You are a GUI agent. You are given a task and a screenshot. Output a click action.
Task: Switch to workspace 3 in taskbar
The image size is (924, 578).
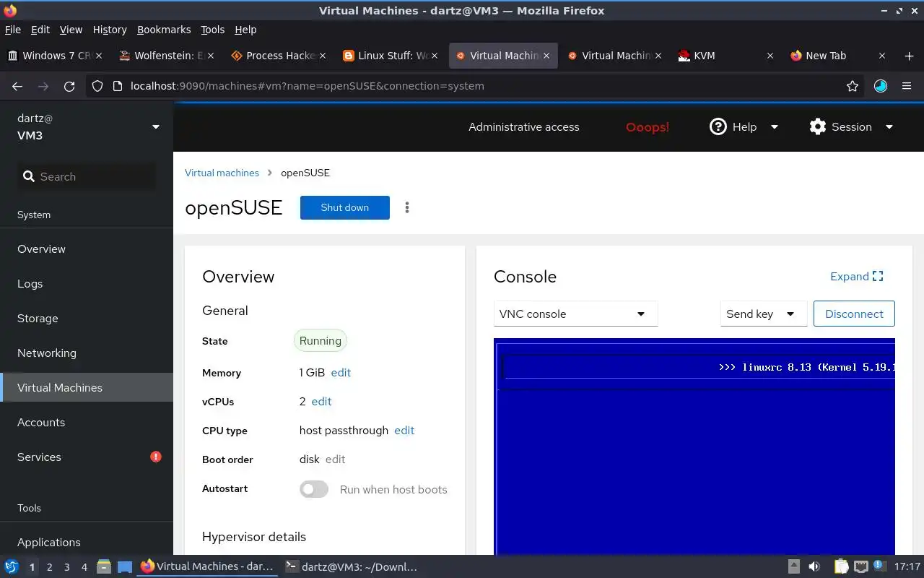click(66, 567)
